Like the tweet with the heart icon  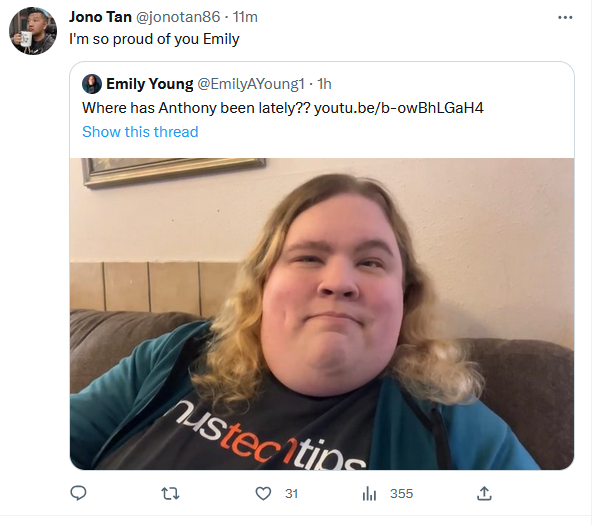click(263, 494)
